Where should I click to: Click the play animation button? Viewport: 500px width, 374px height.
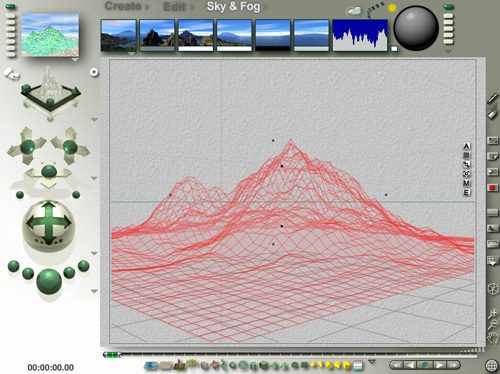[x=439, y=365]
